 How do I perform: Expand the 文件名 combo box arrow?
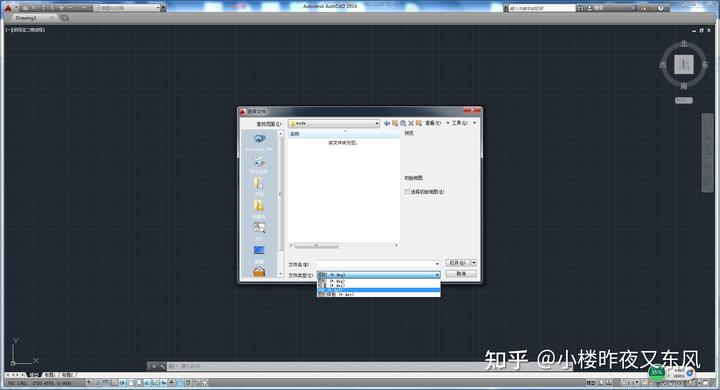click(x=437, y=264)
